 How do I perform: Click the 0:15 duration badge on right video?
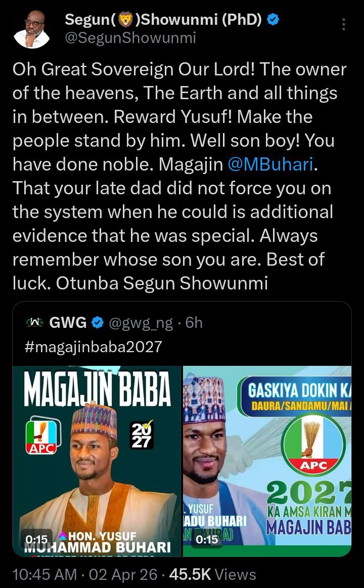click(207, 540)
